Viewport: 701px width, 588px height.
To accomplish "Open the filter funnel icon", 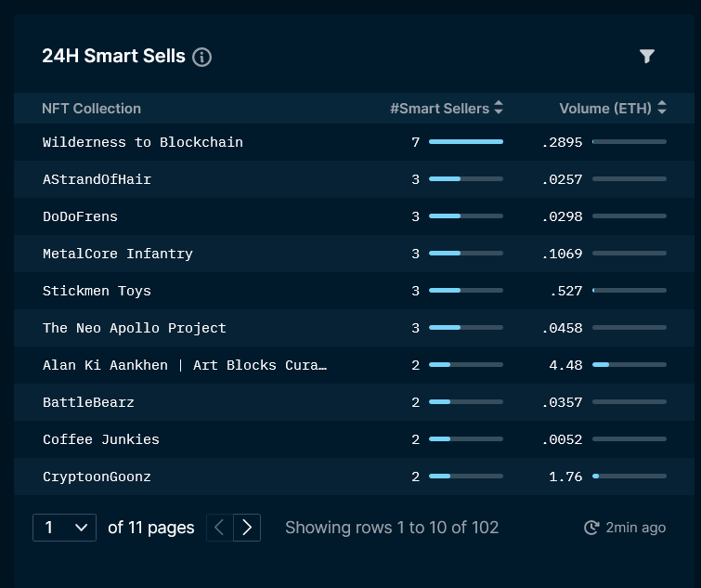I will point(646,57).
